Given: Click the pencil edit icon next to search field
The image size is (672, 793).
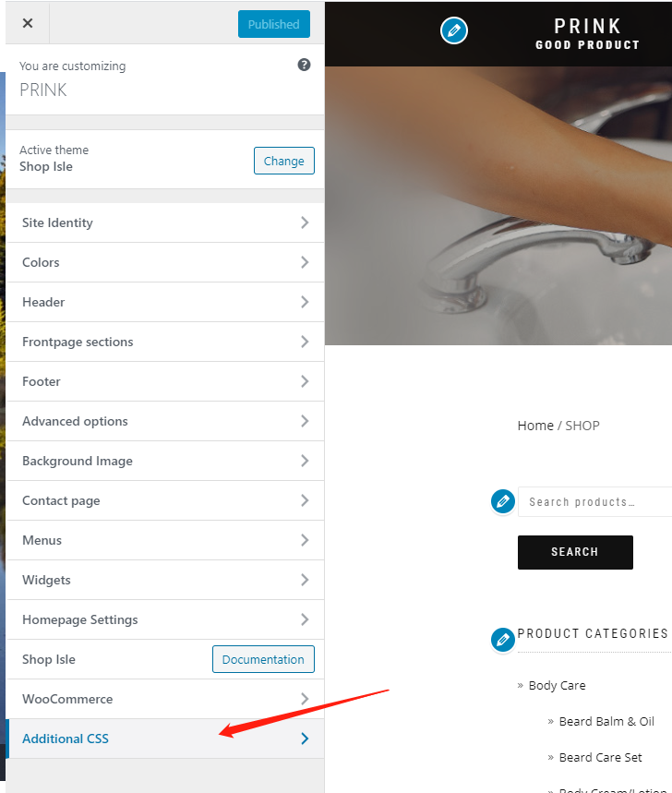Looking at the screenshot, I should tap(502, 501).
